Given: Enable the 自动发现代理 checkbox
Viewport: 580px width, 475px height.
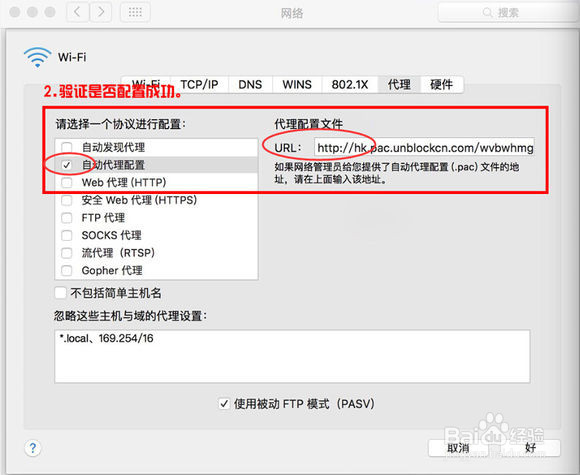Looking at the screenshot, I should click(67, 147).
